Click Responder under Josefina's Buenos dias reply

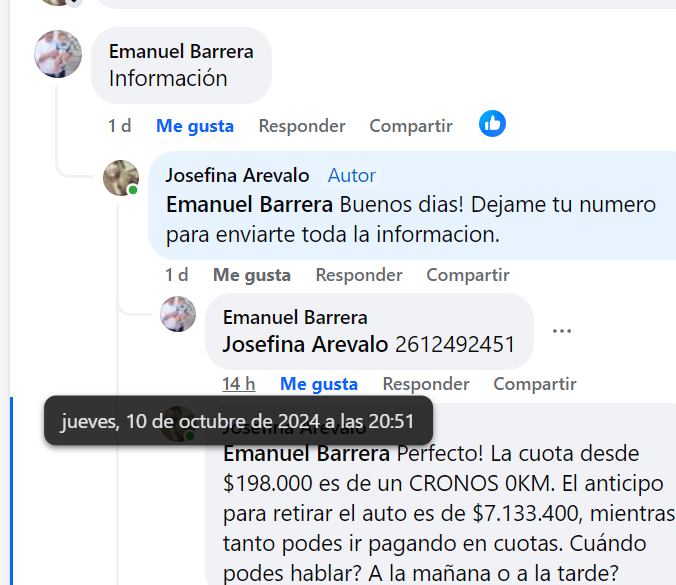click(x=359, y=275)
